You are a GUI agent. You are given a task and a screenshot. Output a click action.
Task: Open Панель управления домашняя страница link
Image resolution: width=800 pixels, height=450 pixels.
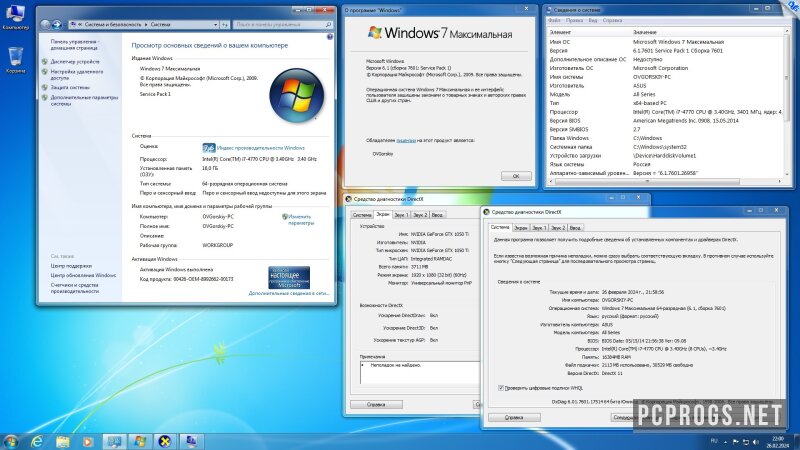tap(76, 45)
